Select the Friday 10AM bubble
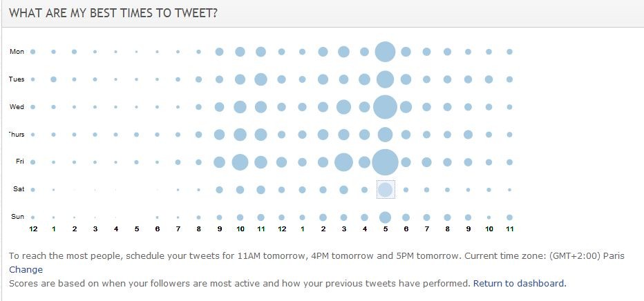This screenshot has height=301, width=644. [x=240, y=162]
